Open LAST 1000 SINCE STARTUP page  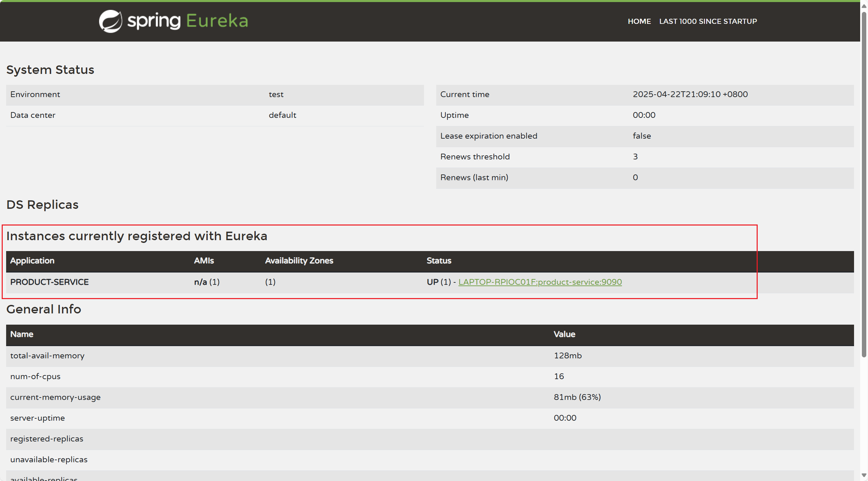(708, 21)
